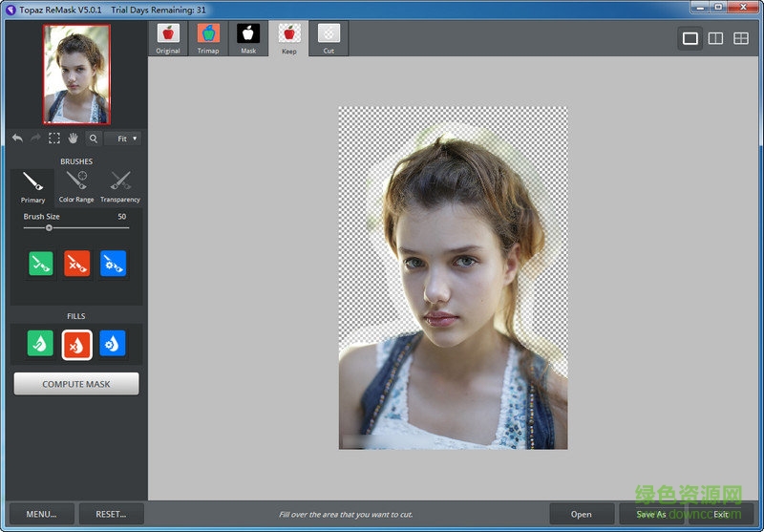This screenshot has width=764, height=532.
Task: Click the Open button
Action: pyautogui.click(x=582, y=514)
